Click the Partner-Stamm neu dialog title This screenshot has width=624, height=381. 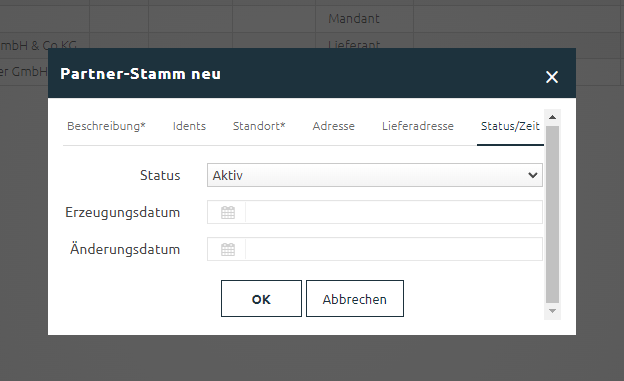140,74
